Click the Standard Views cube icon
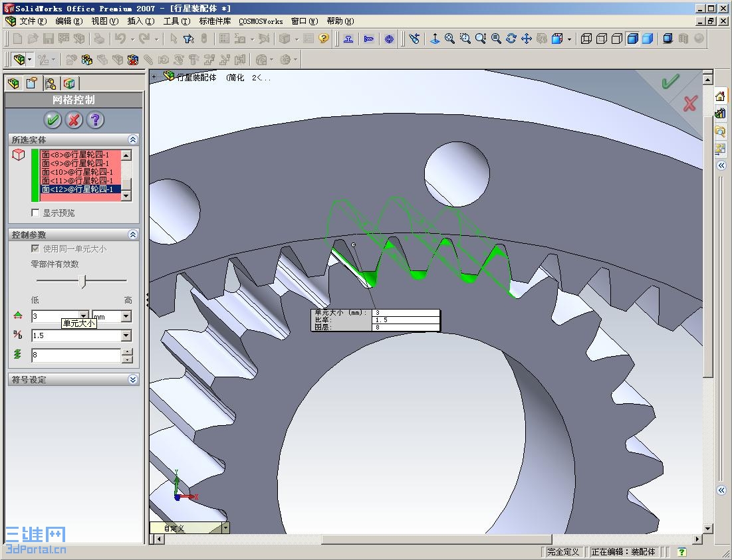The width and height of the screenshot is (732, 560). (x=557, y=39)
